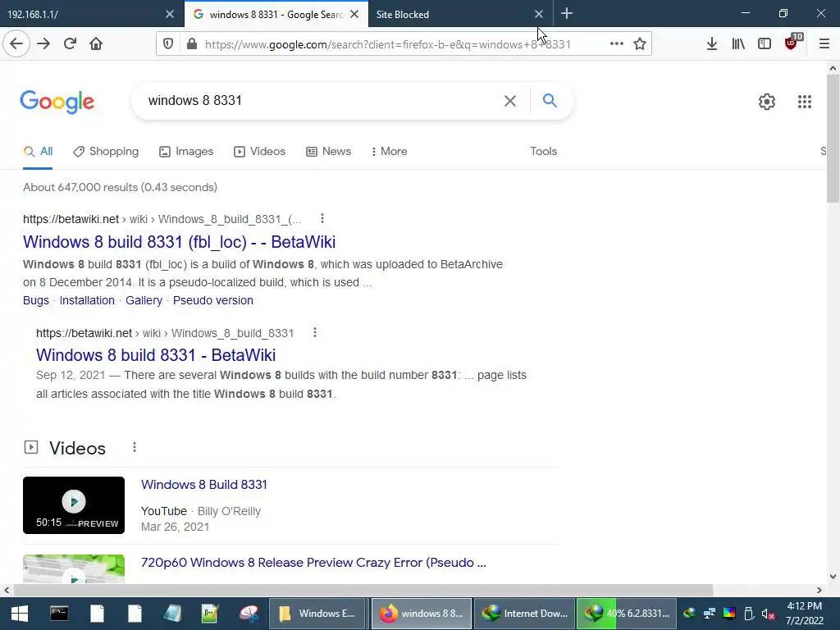
Task: Click the vertical scrollbar thumb
Action: click(x=833, y=139)
